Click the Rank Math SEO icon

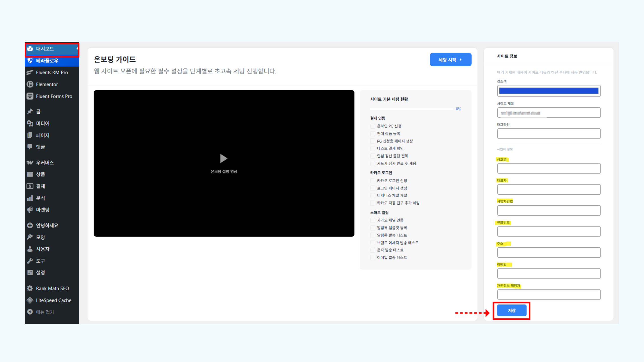(x=30, y=288)
